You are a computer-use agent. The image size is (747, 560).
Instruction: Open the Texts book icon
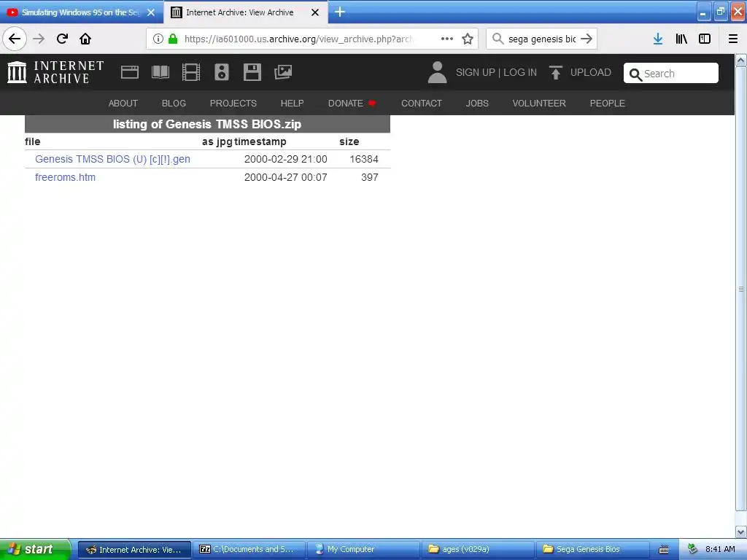[160, 72]
